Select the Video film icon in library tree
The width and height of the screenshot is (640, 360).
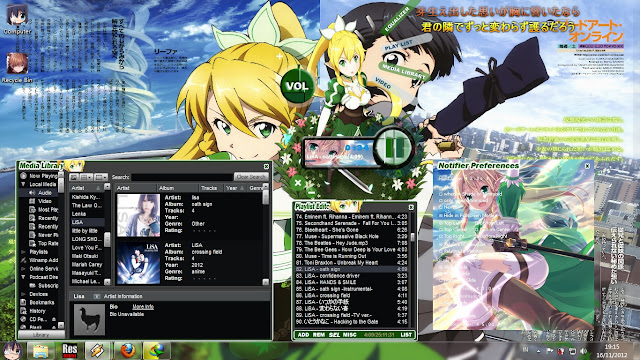[32, 201]
